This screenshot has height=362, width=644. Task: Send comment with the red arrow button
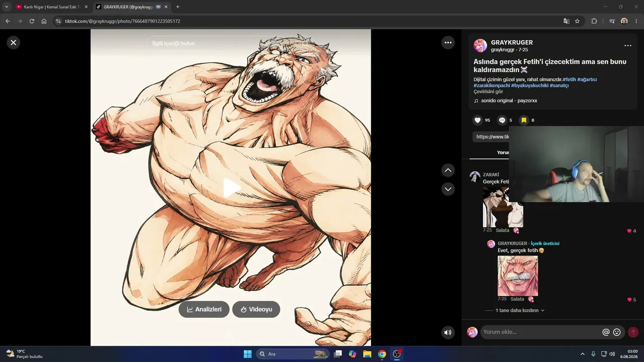pyautogui.click(x=633, y=332)
